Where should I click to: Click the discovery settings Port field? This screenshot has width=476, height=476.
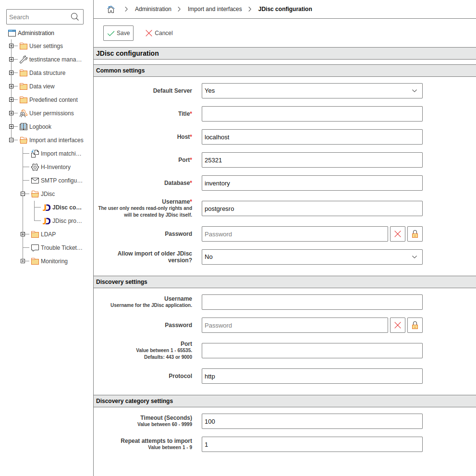click(x=312, y=351)
